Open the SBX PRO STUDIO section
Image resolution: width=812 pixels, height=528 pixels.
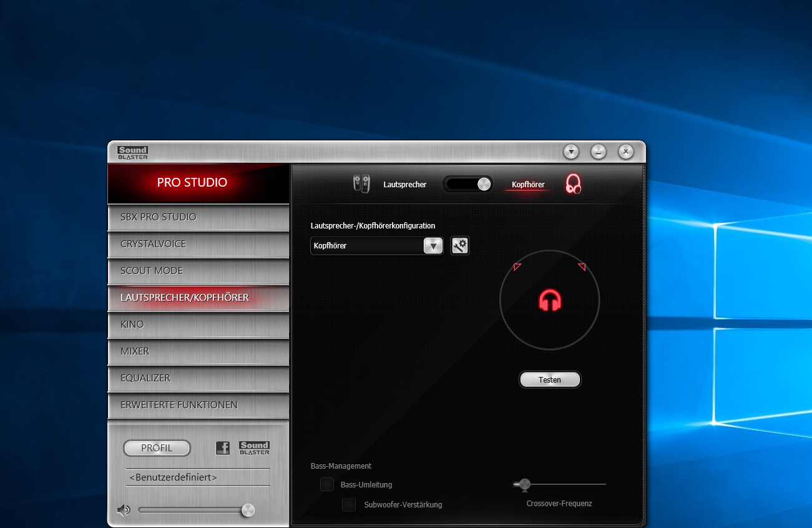click(198, 217)
